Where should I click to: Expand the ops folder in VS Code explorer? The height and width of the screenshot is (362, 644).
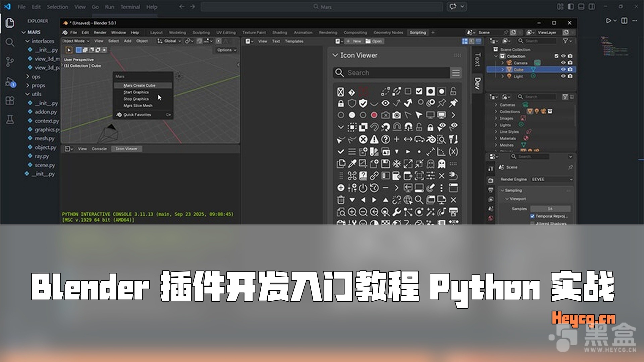pos(28,76)
